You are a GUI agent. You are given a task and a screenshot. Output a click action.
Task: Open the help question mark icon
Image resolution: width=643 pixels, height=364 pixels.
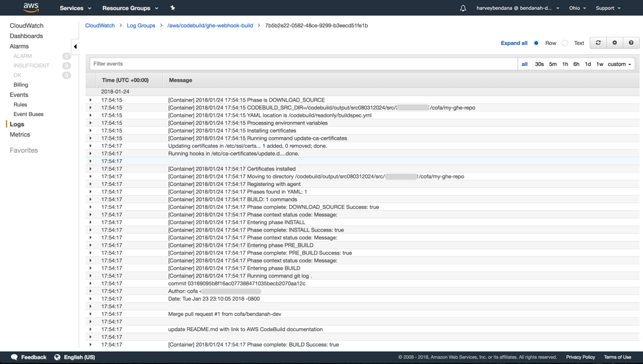point(631,43)
